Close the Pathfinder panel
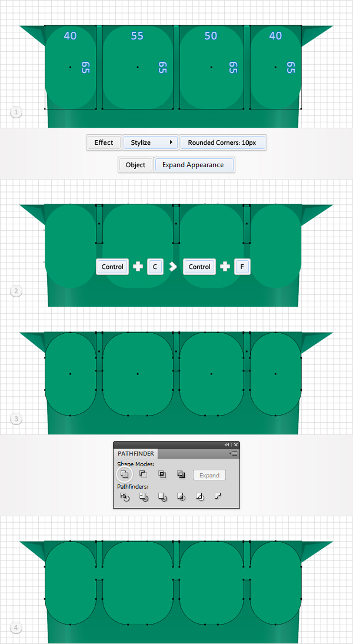The width and height of the screenshot is (353, 644). [235, 445]
